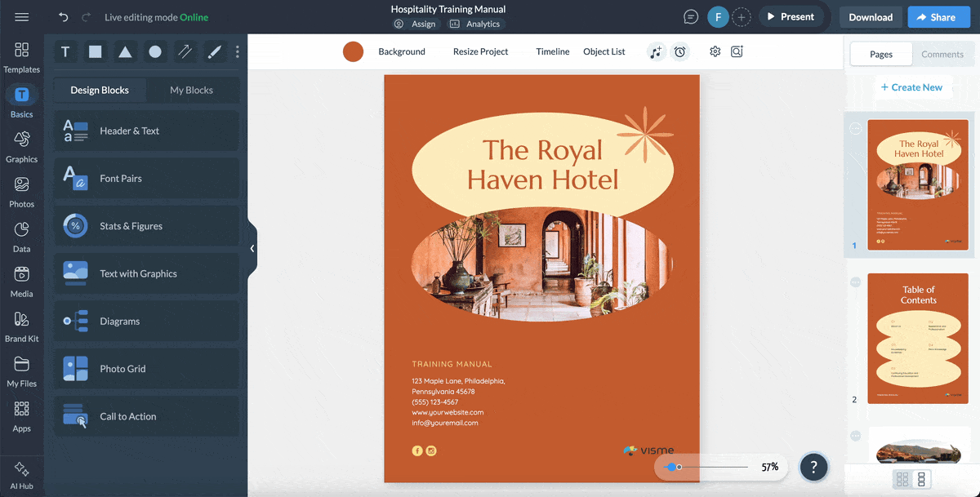Open the project settings gear
Screen dimensions: 980x497
[x=715, y=51]
